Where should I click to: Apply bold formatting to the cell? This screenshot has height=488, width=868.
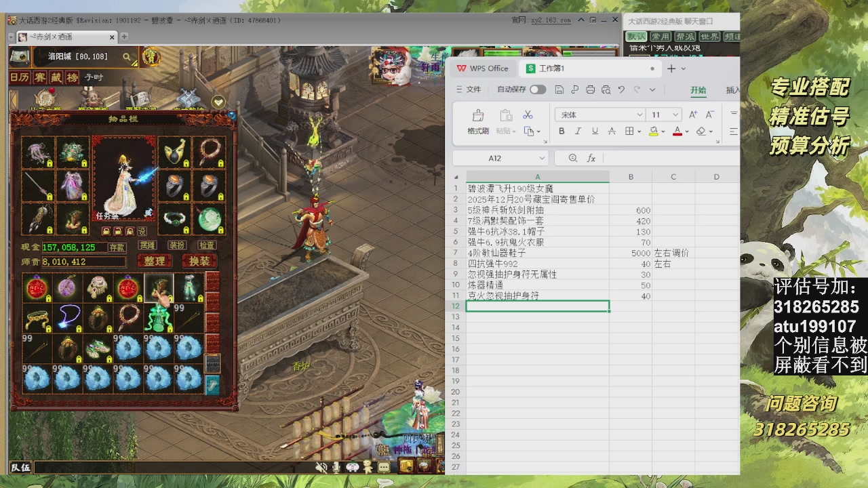coord(561,131)
